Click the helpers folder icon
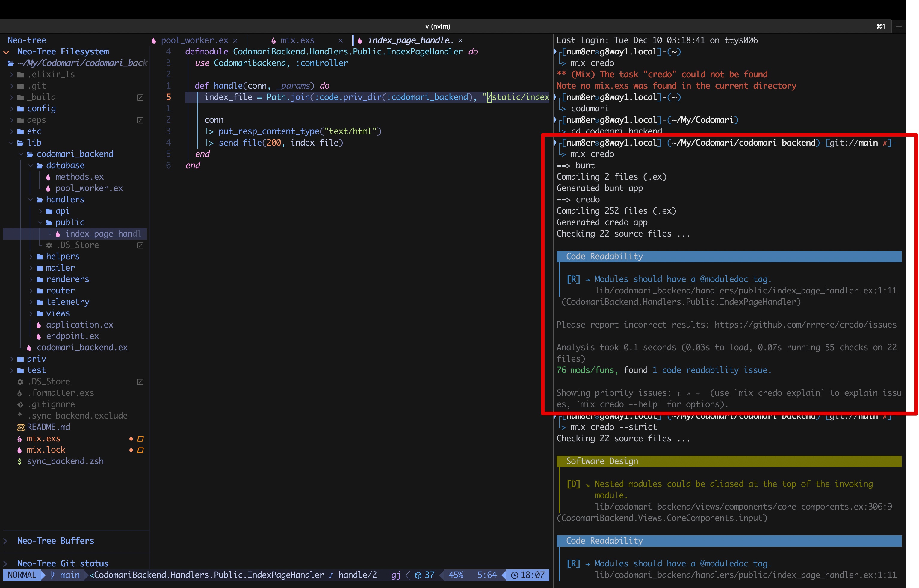 [x=40, y=257]
